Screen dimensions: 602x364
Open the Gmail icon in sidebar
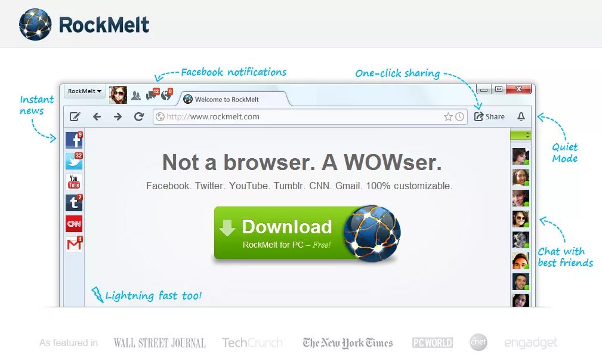tap(74, 244)
